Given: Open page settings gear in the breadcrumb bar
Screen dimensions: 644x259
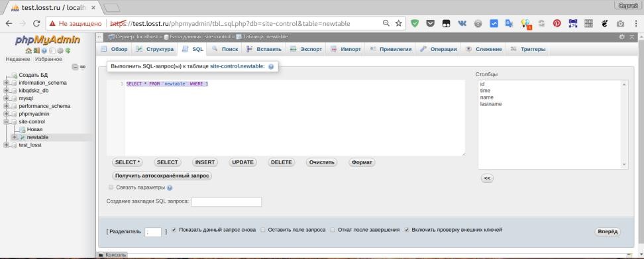Looking at the screenshot, I should [x=622, y=37].
